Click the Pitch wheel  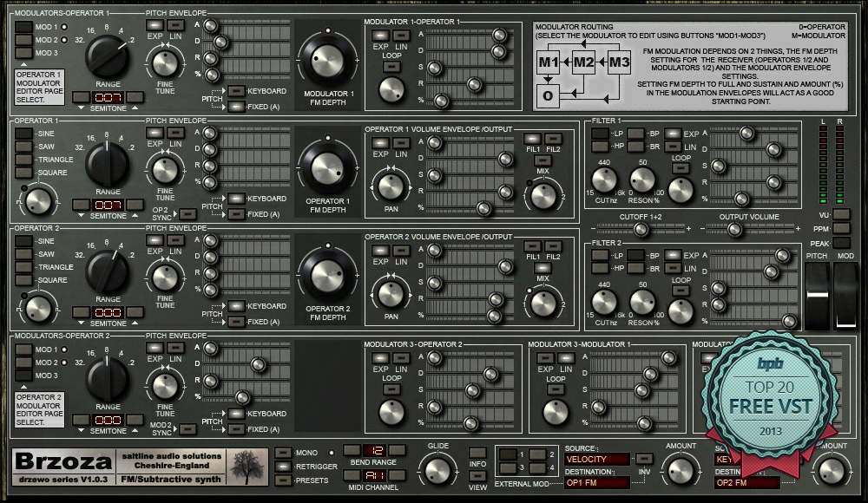coord(819,297)
